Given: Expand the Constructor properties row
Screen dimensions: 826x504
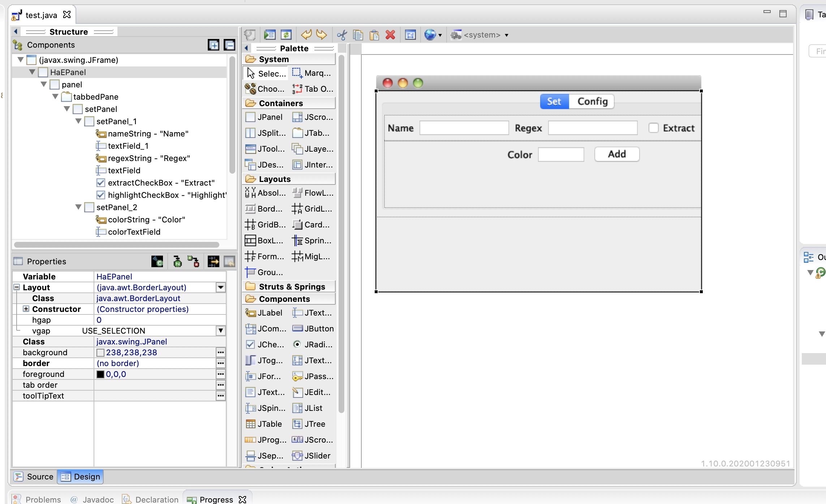Looking at the screenshot, I should (26, 309).
